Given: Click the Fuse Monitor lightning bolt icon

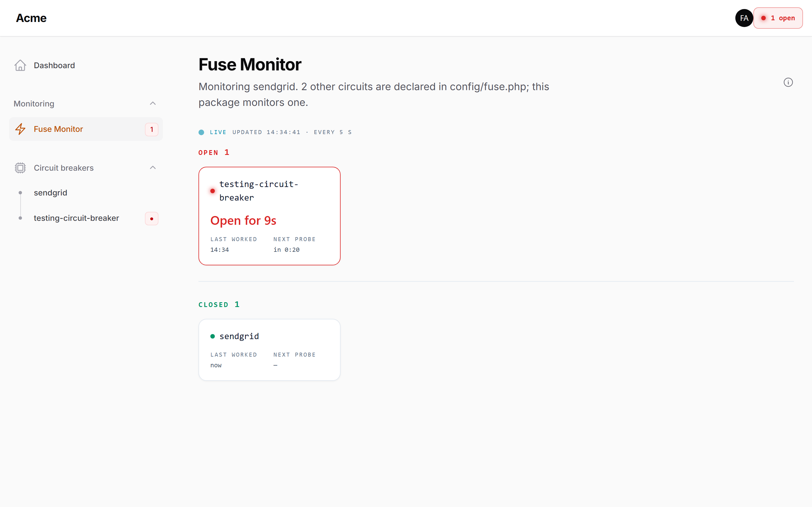Looking at the screenshot, I should coord(20,129).
